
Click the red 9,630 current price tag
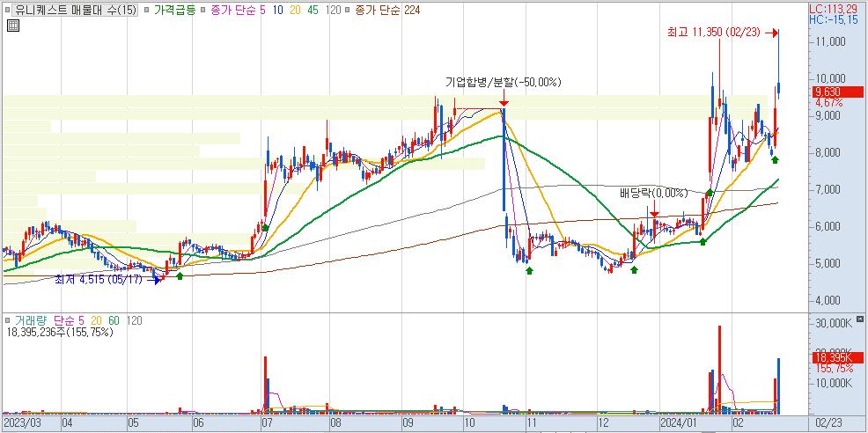(838, 92)
